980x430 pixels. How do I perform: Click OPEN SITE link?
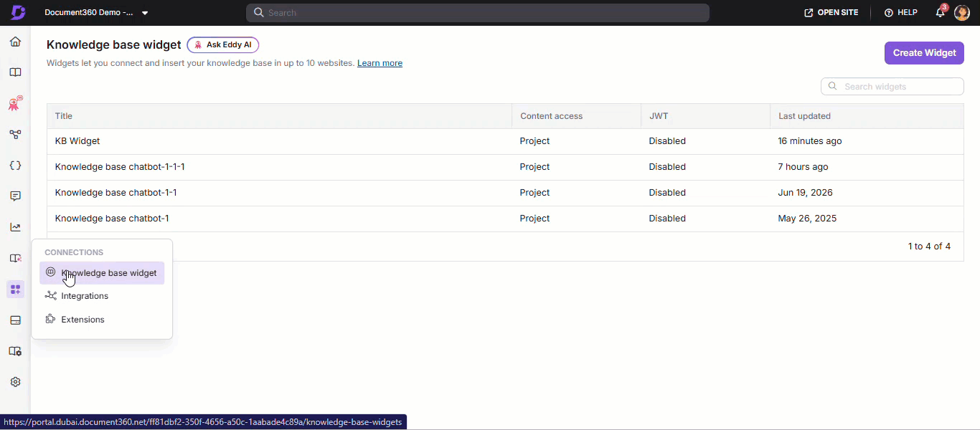(831, 13)
